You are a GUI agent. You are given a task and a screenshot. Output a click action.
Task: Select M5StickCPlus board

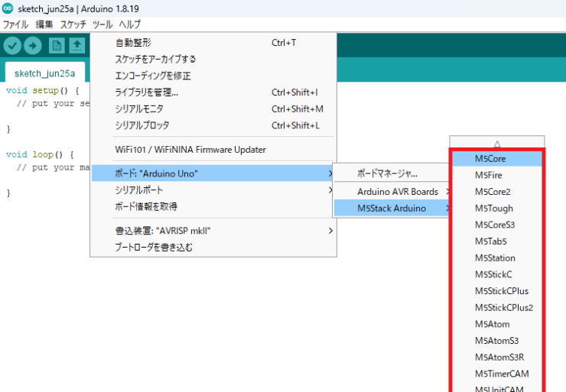click(497, 291)
